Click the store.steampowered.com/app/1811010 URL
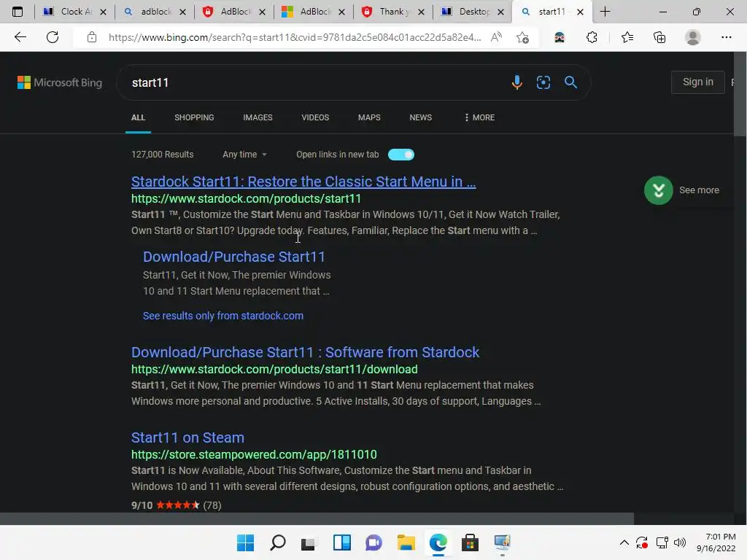The image size is (747, 560). click(254, 454)
